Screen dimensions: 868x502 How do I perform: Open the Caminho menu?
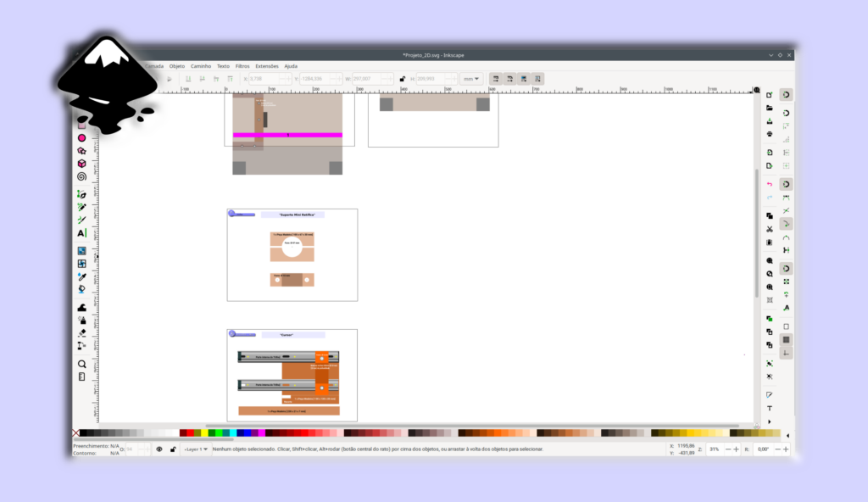click(201, 66)
